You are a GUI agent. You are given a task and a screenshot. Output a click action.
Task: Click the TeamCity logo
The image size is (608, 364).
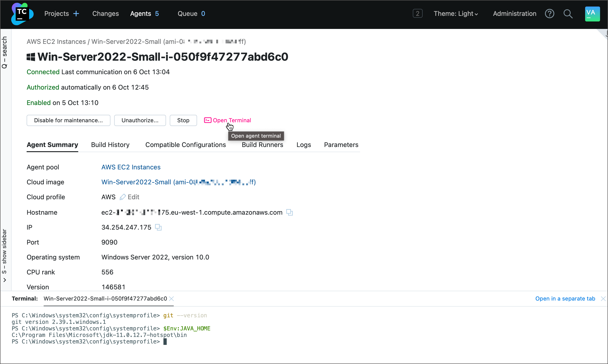pyautogui.click(x=22, y=14)
